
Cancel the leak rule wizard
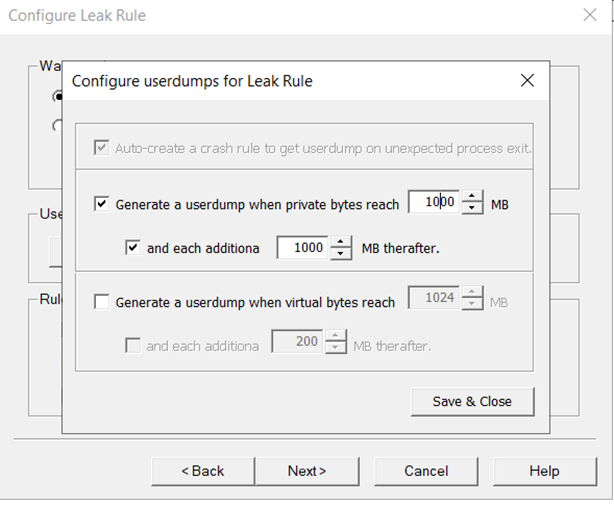point(426,471)
